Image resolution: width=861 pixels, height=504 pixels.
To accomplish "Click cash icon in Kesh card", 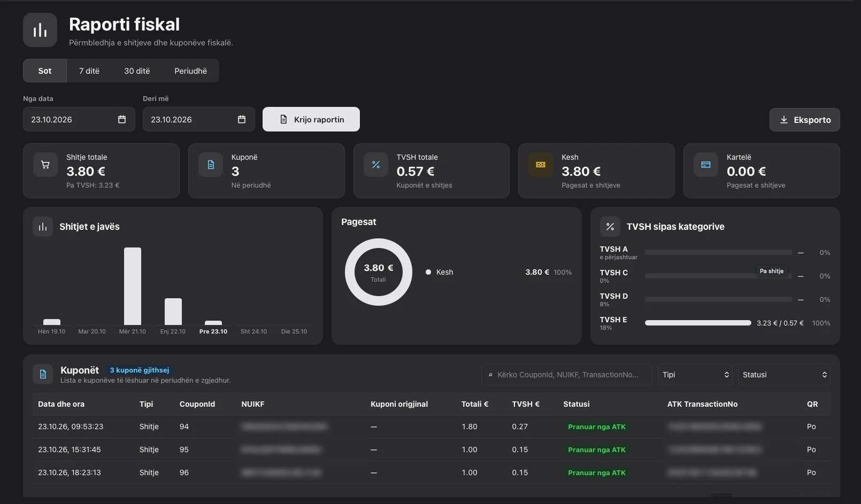I will tap(541, 165).
